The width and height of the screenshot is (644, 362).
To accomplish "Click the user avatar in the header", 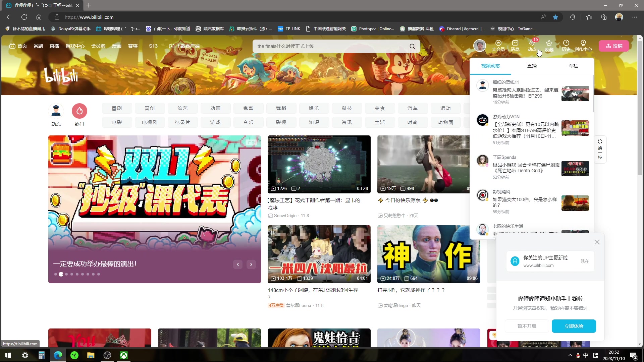I will 480,46.
